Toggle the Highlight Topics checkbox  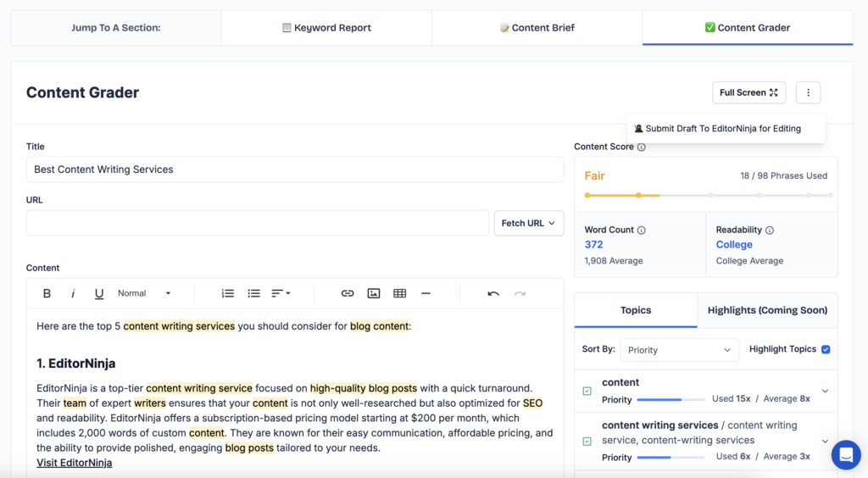pos(826,349)
